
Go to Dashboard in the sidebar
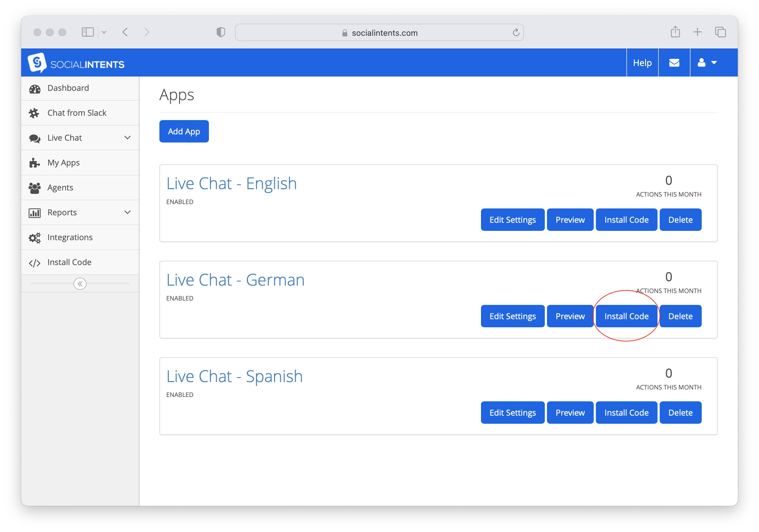[80, 88]
